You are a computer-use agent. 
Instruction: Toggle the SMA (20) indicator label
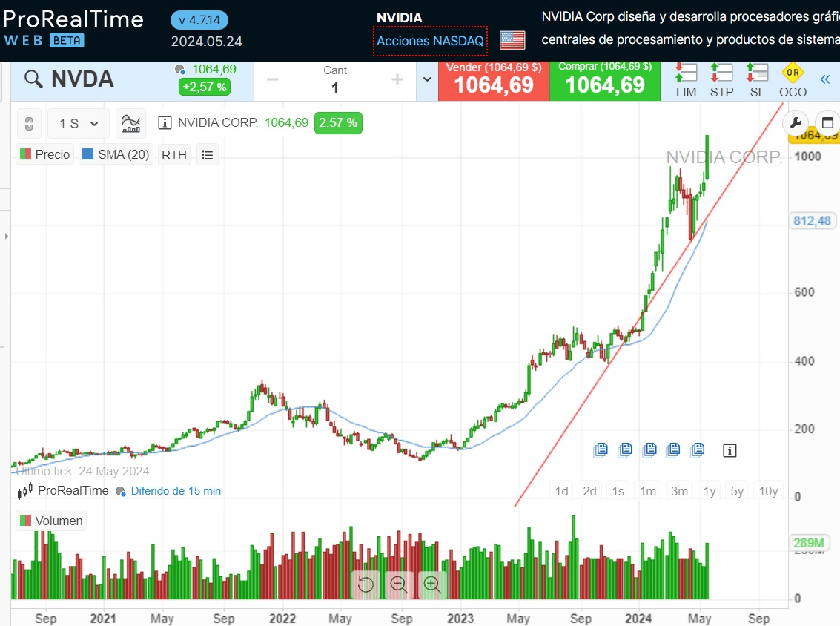click(116, 154)
